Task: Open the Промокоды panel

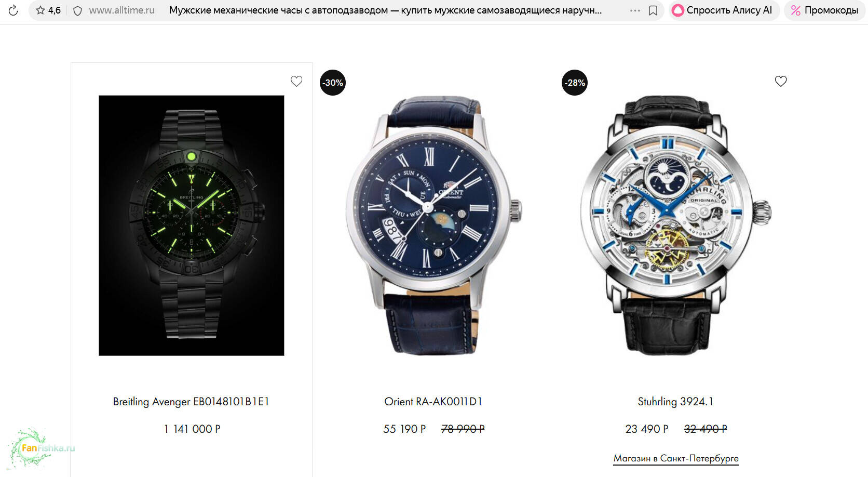Action: pos(824,10)
